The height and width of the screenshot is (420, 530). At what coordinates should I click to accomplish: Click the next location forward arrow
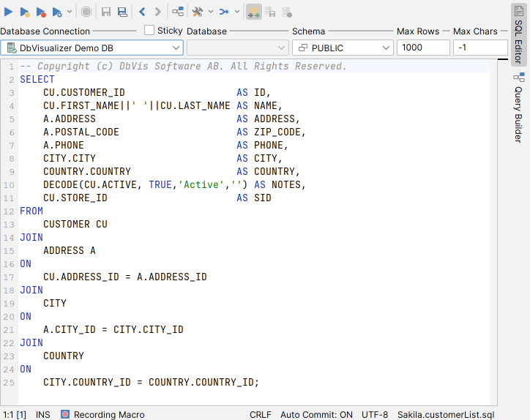click(157, 12)
